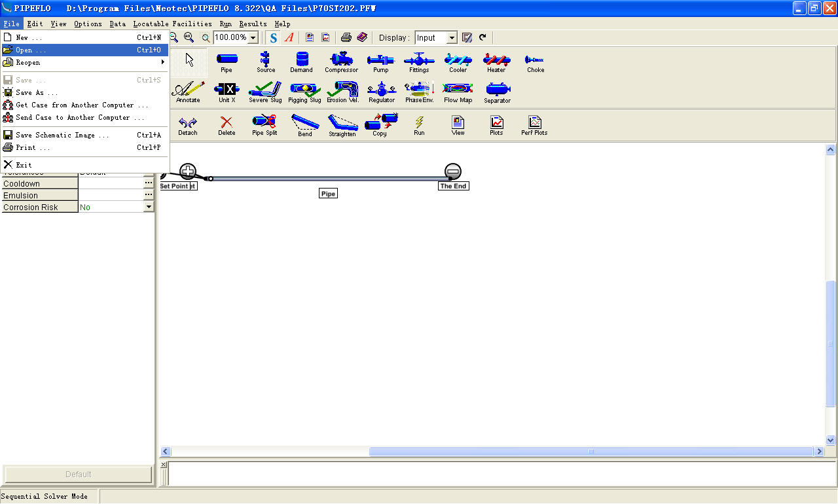Pick the Unit X icon
This screenshot has height=504, width=838.
227,92
